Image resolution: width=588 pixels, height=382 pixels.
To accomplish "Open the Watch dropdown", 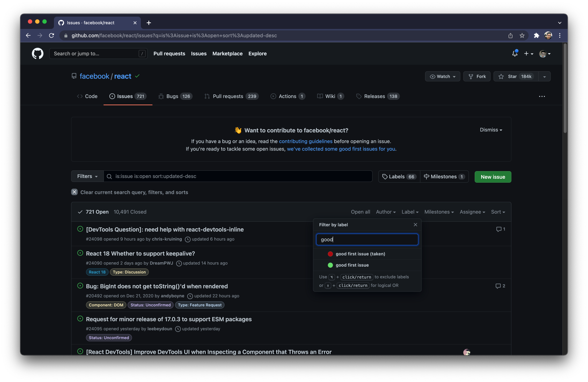I will (443, 76).
